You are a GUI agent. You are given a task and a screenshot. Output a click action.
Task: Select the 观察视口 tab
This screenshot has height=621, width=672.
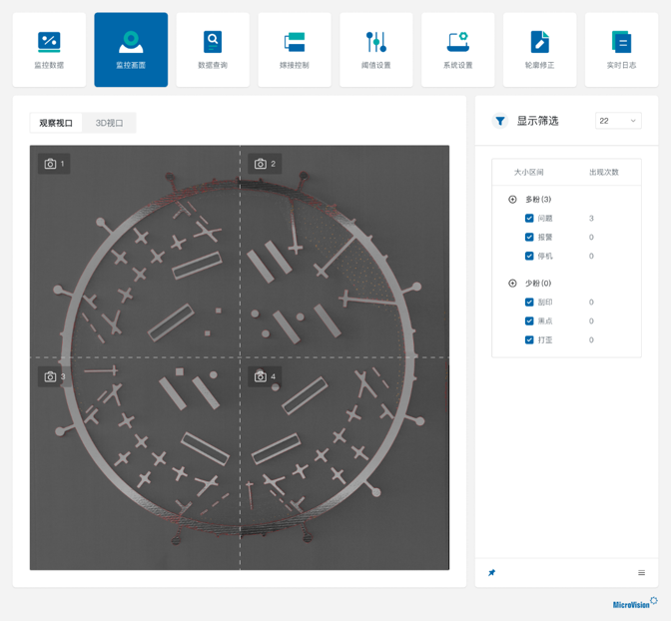tap(56, 123)
